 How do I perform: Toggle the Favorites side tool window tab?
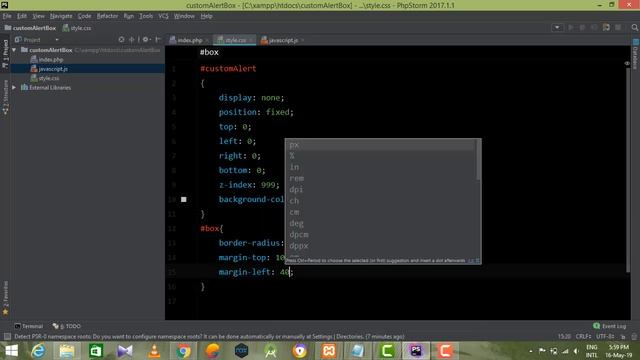5,298
